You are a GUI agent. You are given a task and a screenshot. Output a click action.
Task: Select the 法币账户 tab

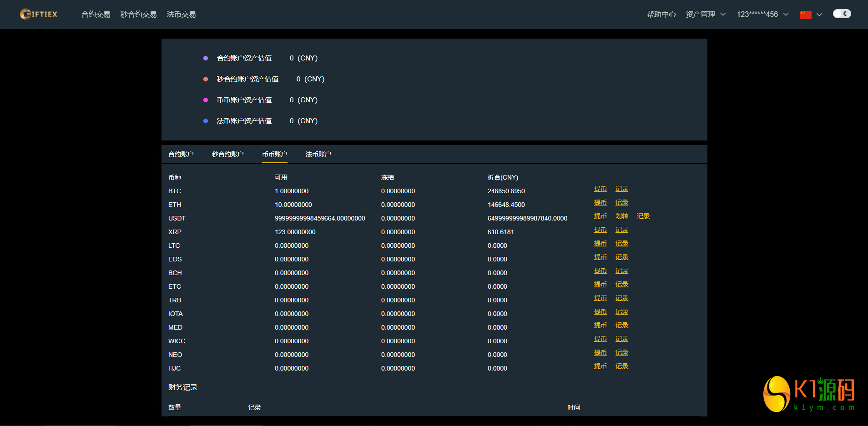click(x=318, y=154)
